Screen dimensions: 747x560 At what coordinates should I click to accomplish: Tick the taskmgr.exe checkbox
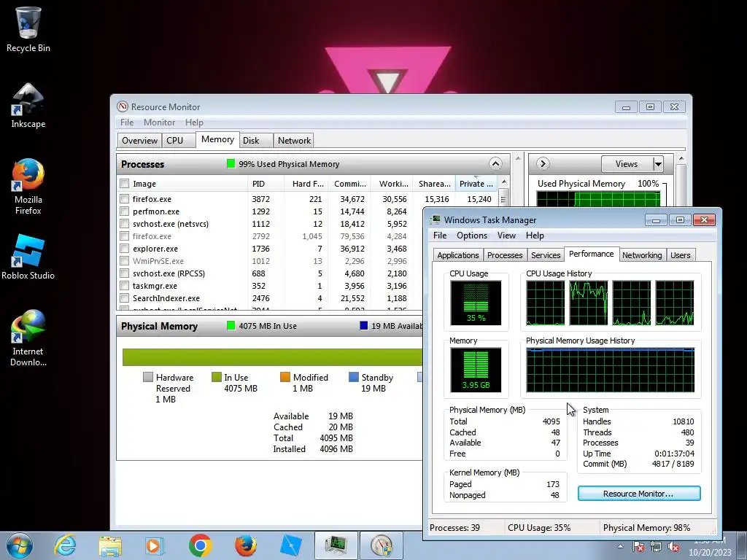point(124,285)
